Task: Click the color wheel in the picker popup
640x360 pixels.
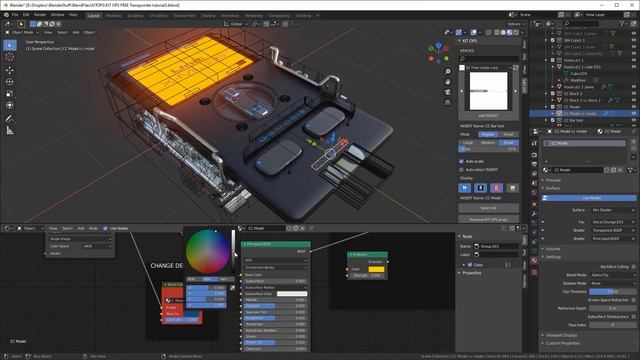Action: tap(207, 251)
